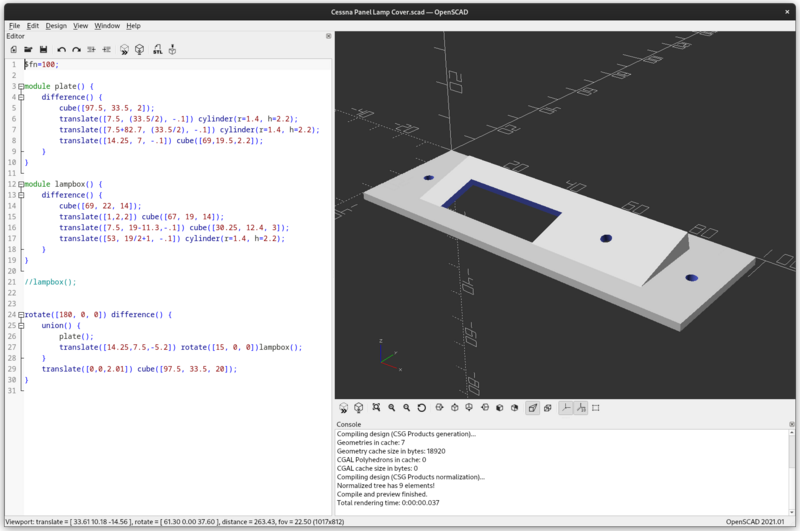This screenshot has width=800, height=531.
Task: Switch to the Back view
Action: tap(514, 408)
